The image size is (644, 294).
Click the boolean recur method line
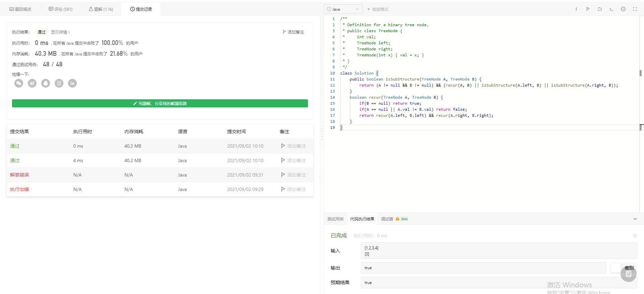click(x=396, y=97)
